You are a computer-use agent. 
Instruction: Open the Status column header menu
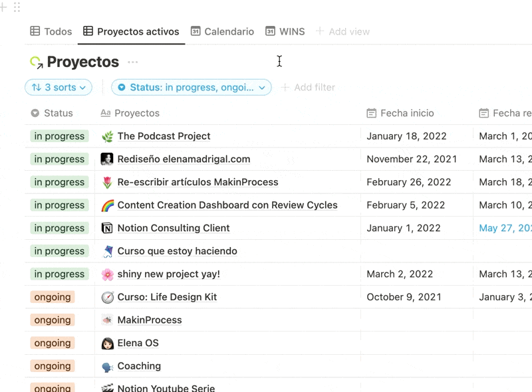(53, 113)
